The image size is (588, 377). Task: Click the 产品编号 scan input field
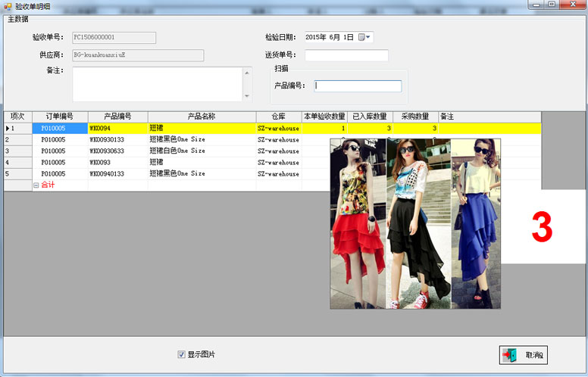(358, 86)
